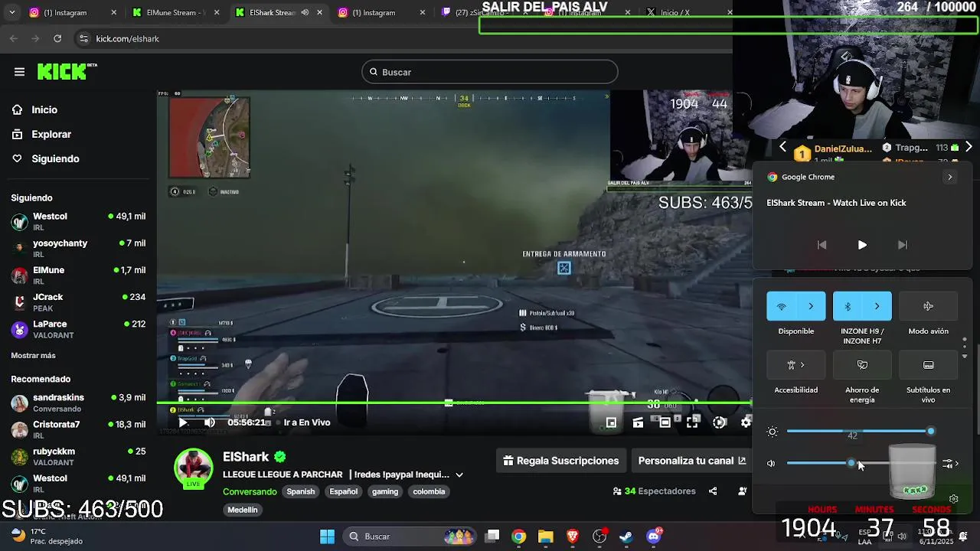Reload the page in Chrome
Screen dimensions: 980x551
point(57,38)
